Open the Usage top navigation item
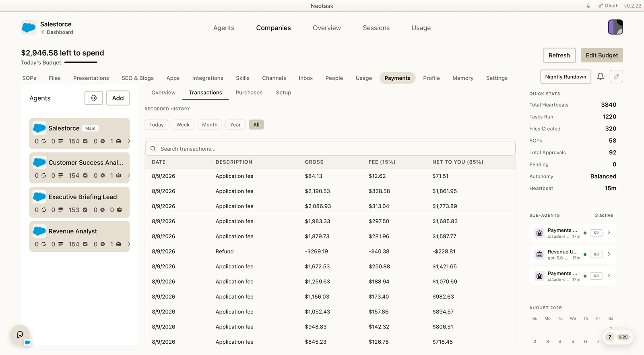This screenshot has height=355, width=644. [x=421, y=28]
